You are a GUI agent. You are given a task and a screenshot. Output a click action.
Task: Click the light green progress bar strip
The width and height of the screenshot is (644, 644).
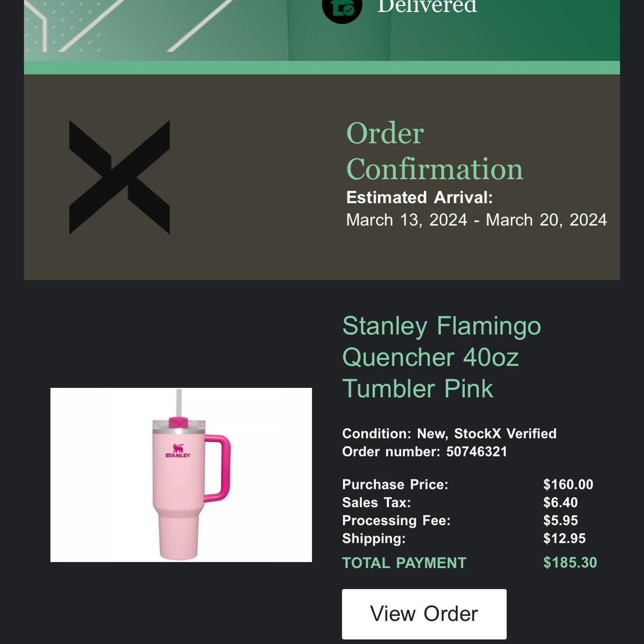tap(322, 65)
